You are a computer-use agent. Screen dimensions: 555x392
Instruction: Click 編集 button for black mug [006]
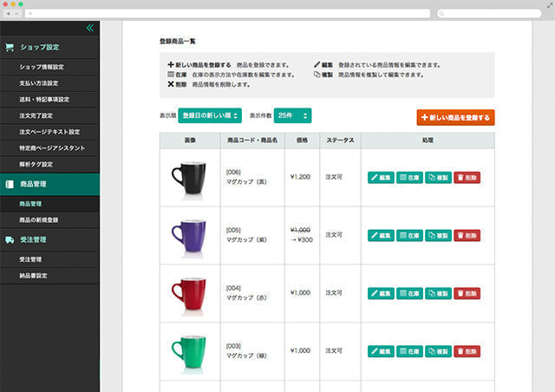[381, 177]
